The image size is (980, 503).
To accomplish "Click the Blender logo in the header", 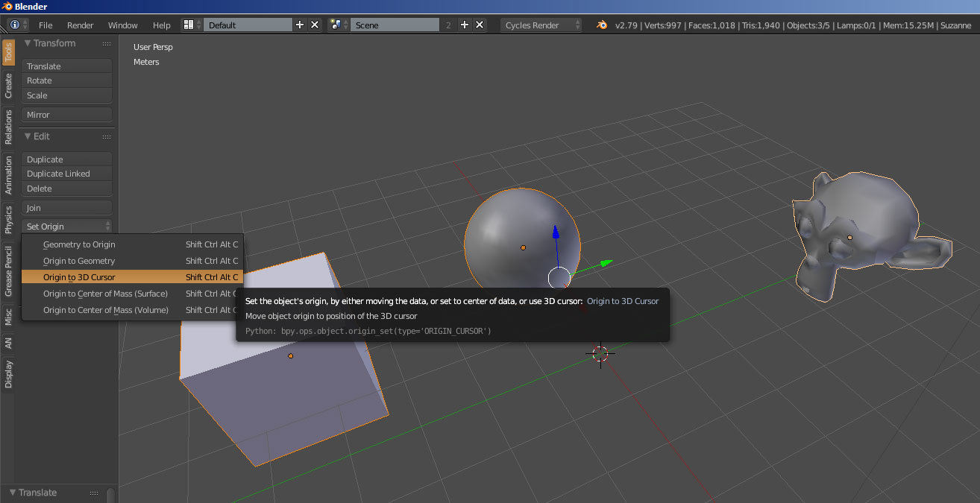I will (602, 25).
